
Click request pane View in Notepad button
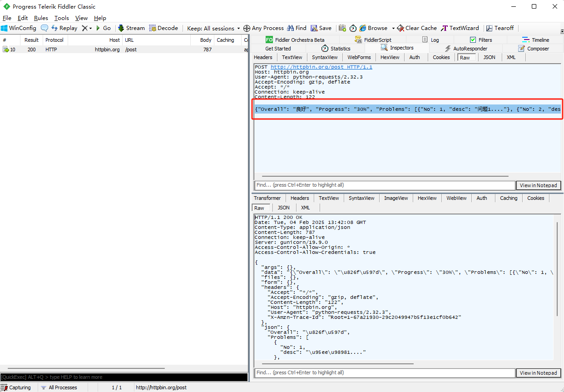pyautogui.click(x=538, y=185)
